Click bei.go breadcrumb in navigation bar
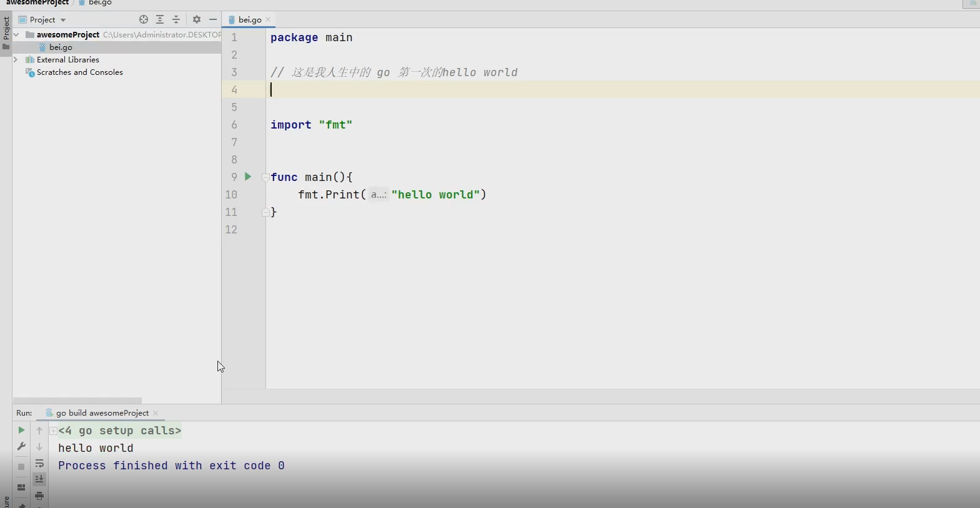This screenshot has height=508, width=980. point(100,2)
